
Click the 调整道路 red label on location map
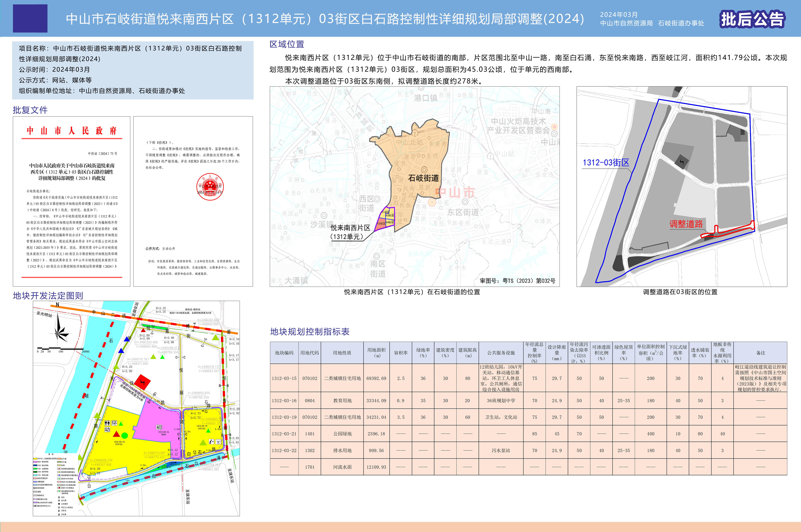(686, 224)
